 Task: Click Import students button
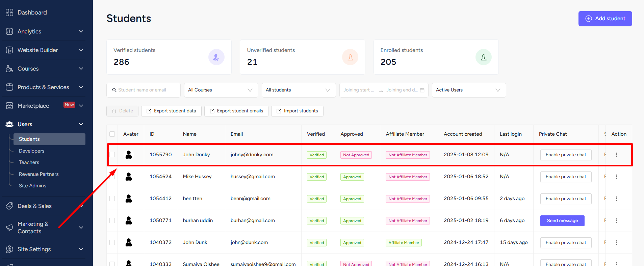(297, 111)
